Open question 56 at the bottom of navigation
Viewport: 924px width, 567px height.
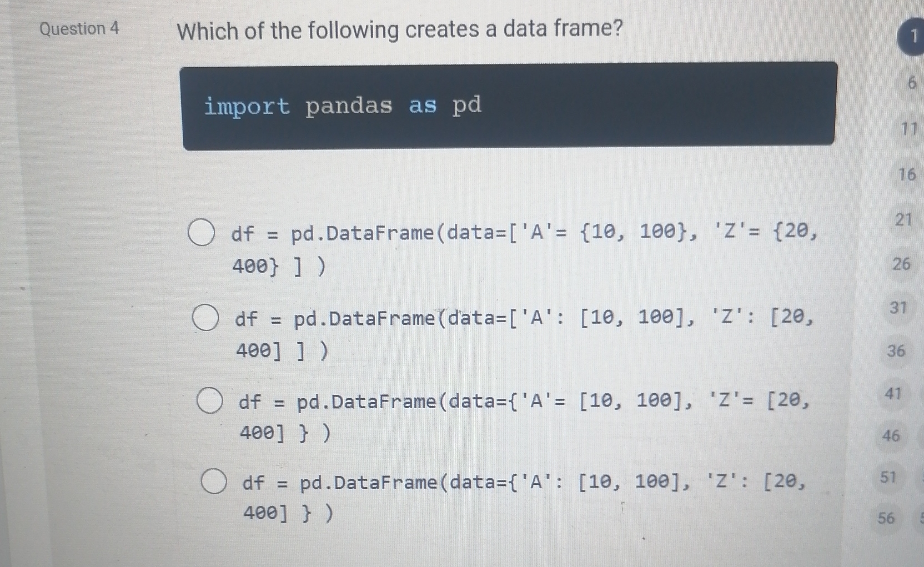(x=887, y=518)
